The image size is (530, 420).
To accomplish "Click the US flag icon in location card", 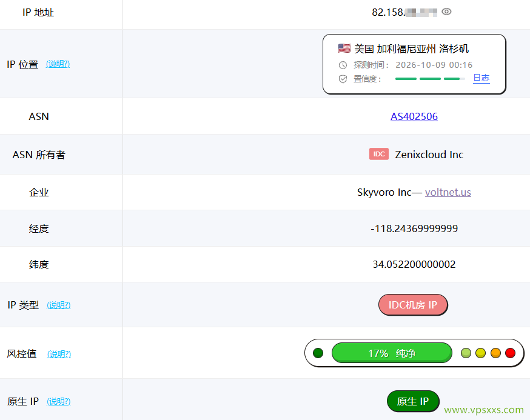I will pos(344,48).
